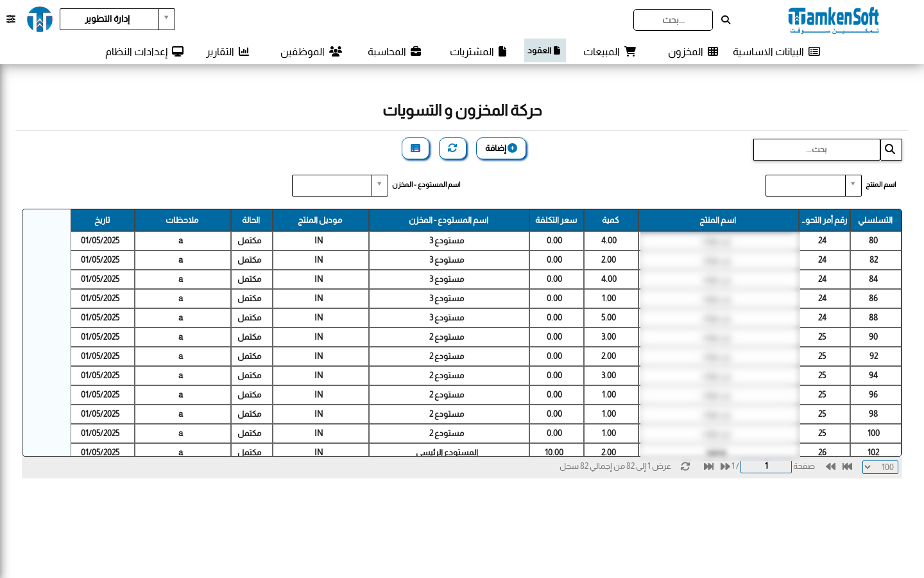Go to last page pager icon
The image size is (924, 578).
[708, 466]
